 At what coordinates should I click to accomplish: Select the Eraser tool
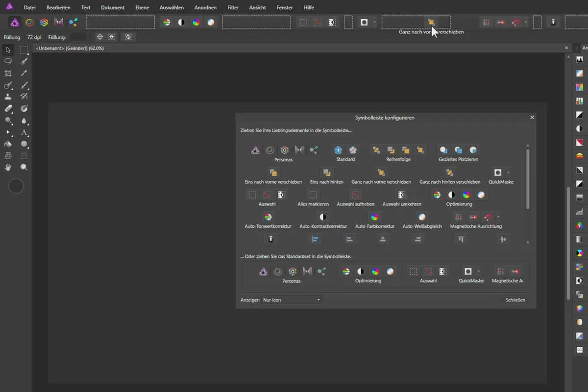[x=8, y=109]
